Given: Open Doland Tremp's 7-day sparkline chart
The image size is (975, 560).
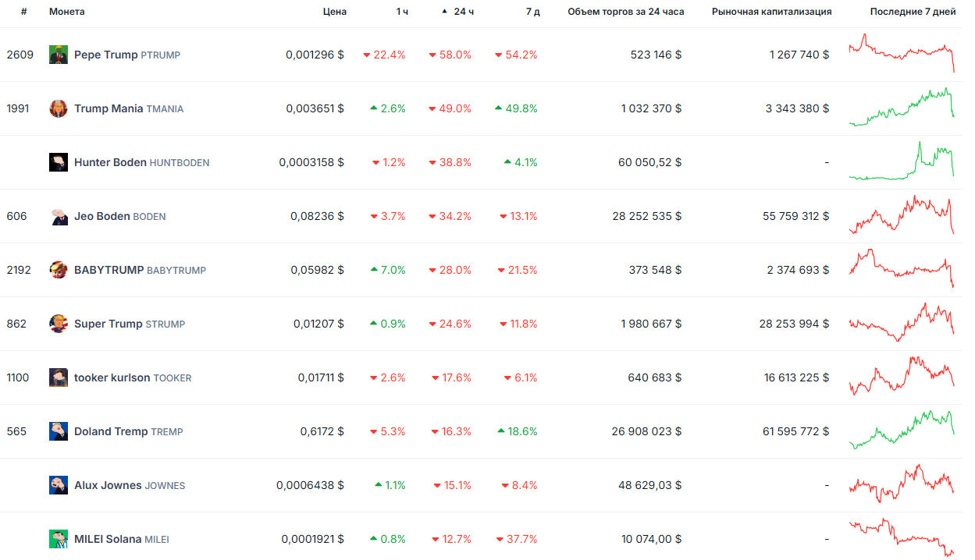Looking at the screenshot, I should click(x=902, y=430).
